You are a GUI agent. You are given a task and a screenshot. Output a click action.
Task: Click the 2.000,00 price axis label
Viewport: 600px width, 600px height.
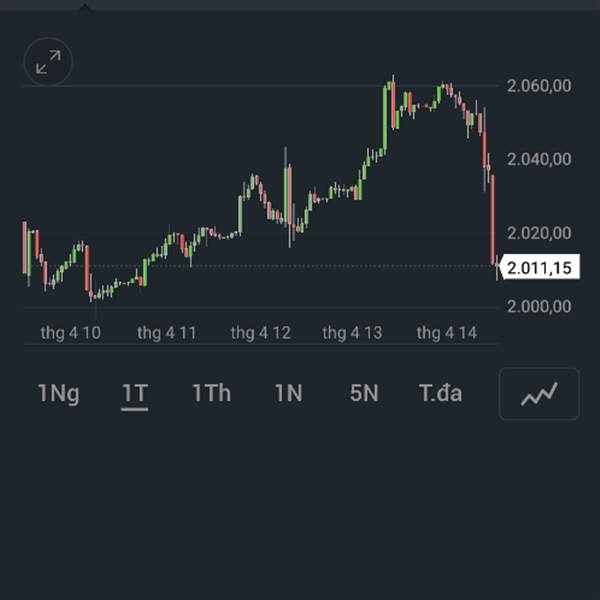pyautogui.click(x=539, y=306)
